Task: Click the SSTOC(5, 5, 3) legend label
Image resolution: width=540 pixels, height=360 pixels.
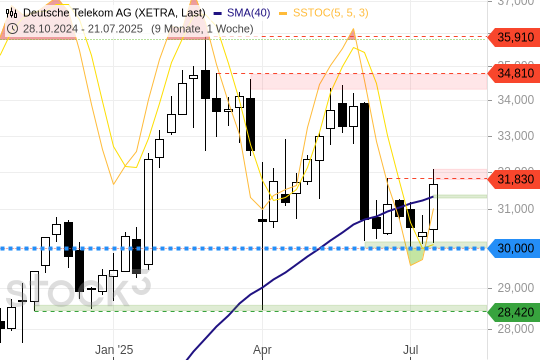Action: (331, 13)
